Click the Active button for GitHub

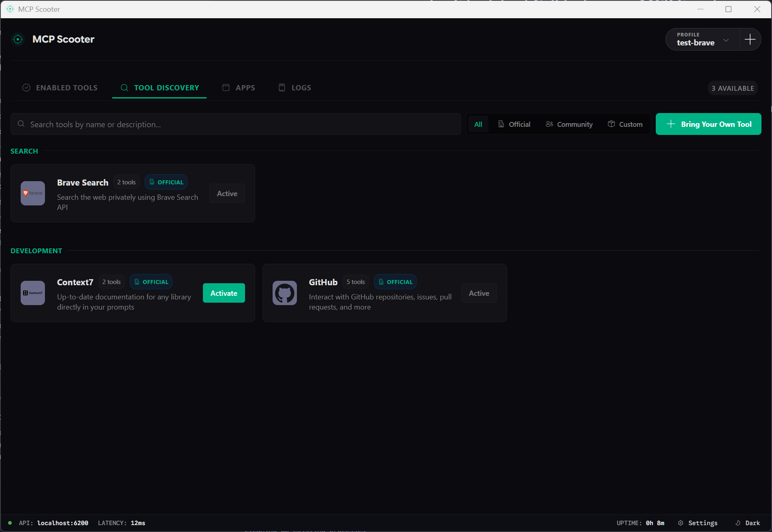tap(479, 293)
